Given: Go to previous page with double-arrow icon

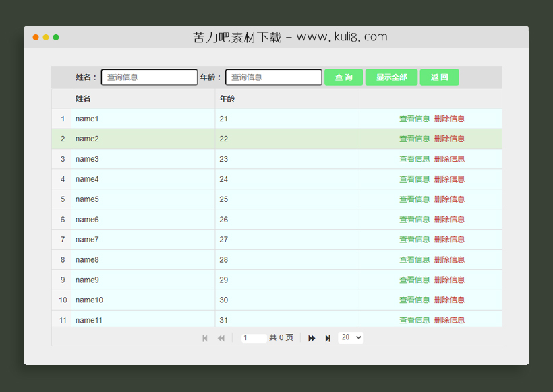Looking at the screenshot, I should tap(221, 338).
